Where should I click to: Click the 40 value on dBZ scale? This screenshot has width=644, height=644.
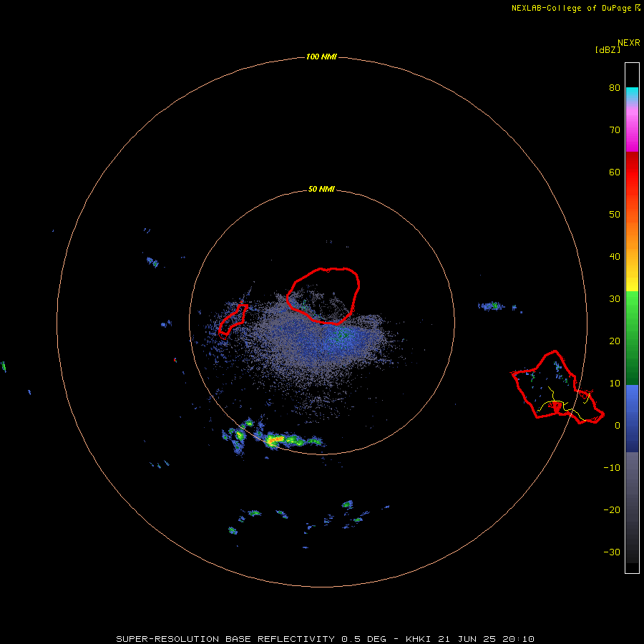615,257
